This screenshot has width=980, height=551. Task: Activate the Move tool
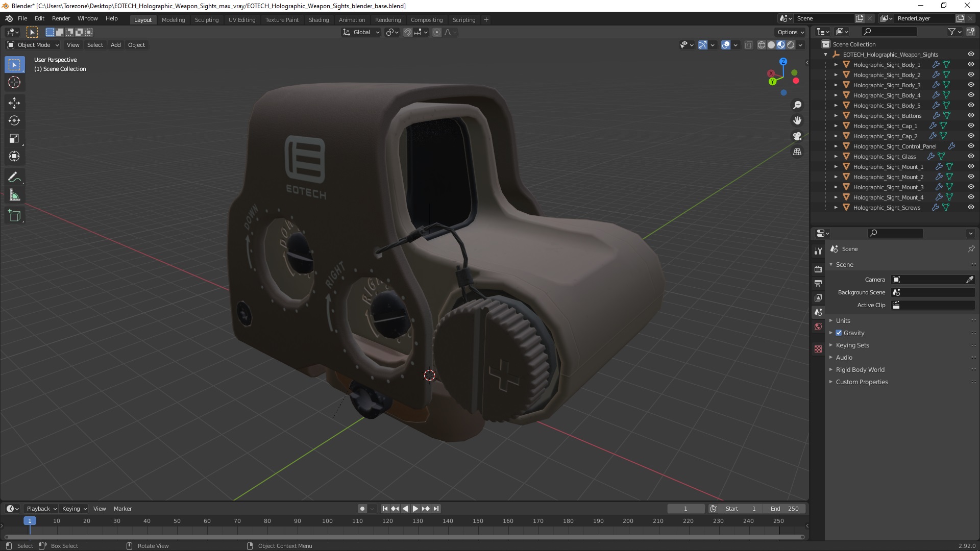pyautogui.click(x=14, y=103)
